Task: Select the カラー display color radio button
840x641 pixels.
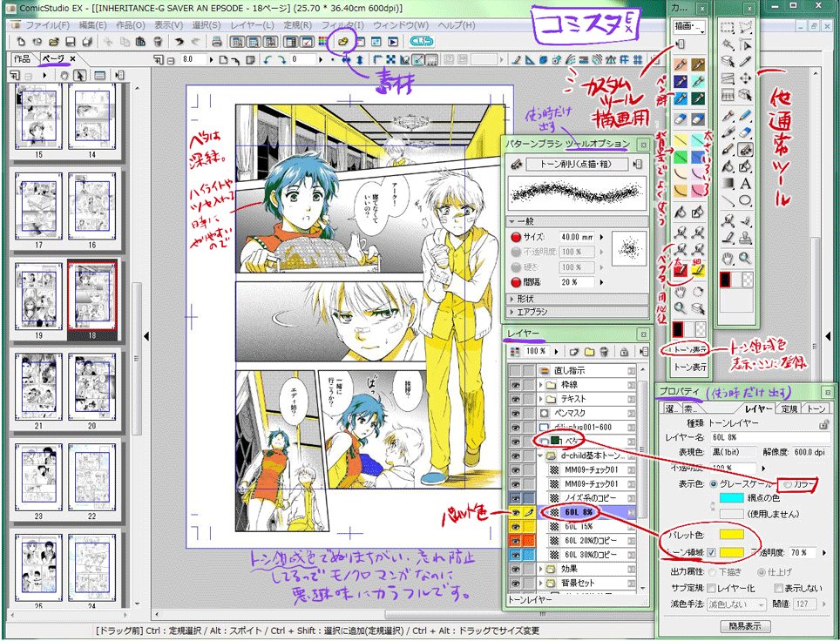Action: pyautogui.click(x=788, y=484)
